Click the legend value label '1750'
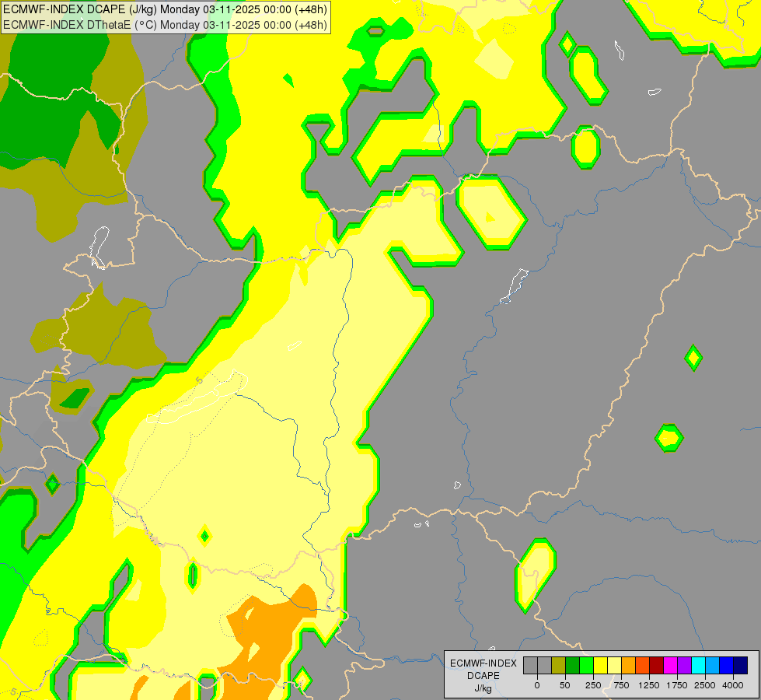The image size is (761, 700). click(677, 685)
